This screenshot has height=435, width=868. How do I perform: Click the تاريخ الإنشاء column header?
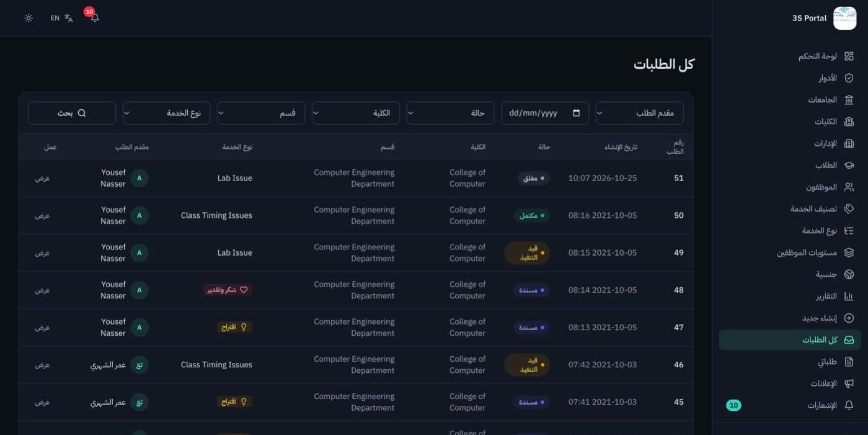tap(621, 147)
